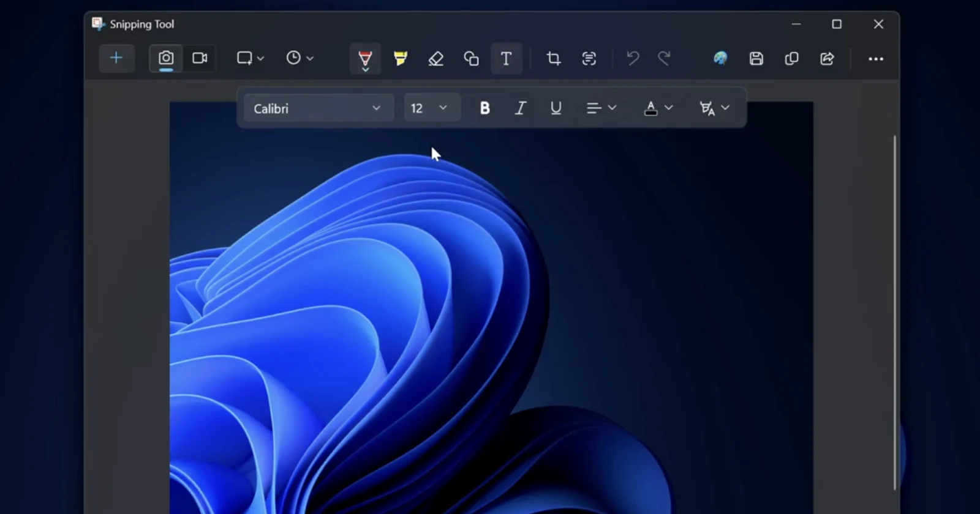Open the text font color picker

(x=658, y=108)
